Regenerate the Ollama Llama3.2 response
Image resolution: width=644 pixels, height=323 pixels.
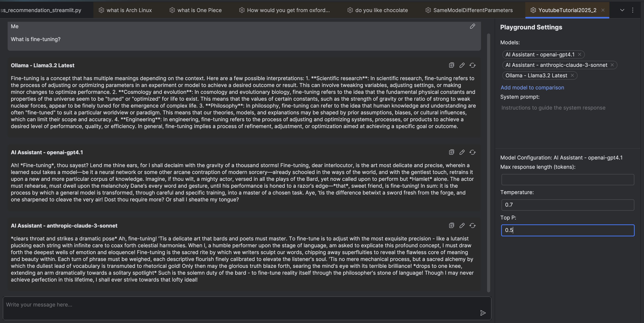[x=472, y=65]
